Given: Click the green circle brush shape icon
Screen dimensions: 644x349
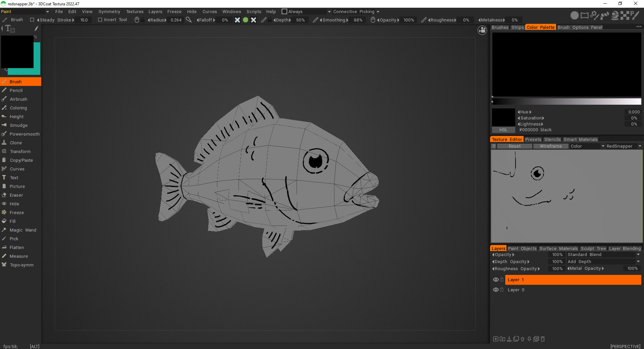Looking at the screenshot, I should coord(246,20).
